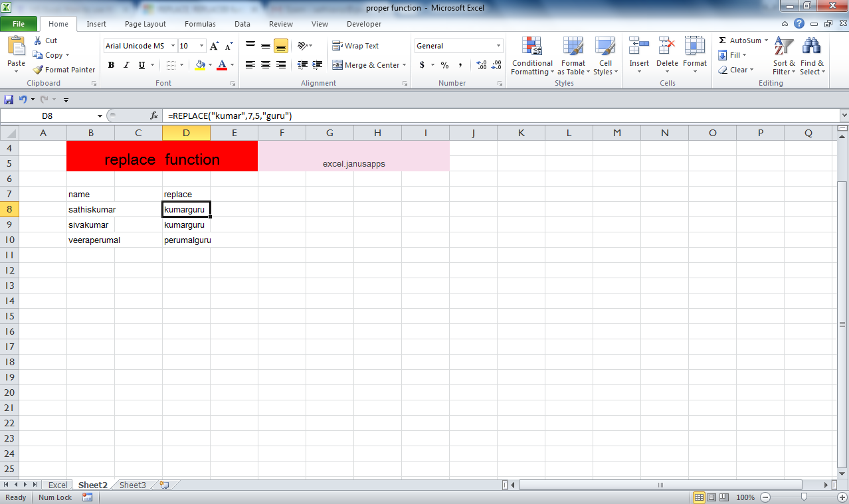Screen dimensions: 849x504
Task: Click the Insert cells icon
Action: 639,46
